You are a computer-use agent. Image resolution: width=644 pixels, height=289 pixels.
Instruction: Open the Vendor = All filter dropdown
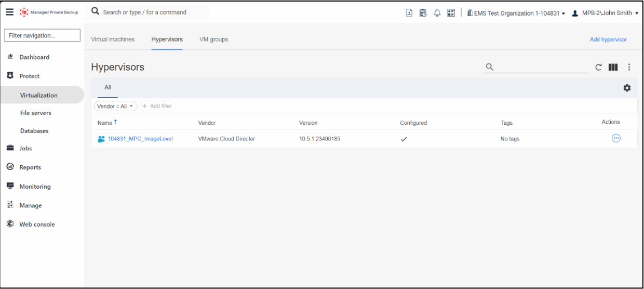pyautogui.click(x=115, y=106)
